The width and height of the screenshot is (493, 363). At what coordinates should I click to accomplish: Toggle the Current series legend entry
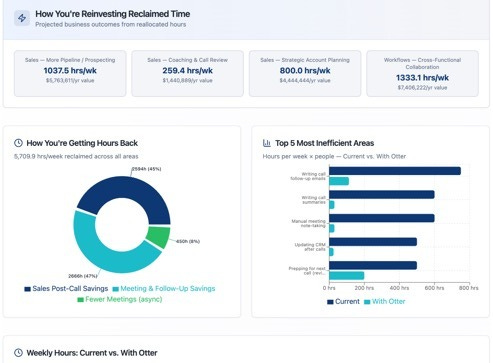(343, 302)
